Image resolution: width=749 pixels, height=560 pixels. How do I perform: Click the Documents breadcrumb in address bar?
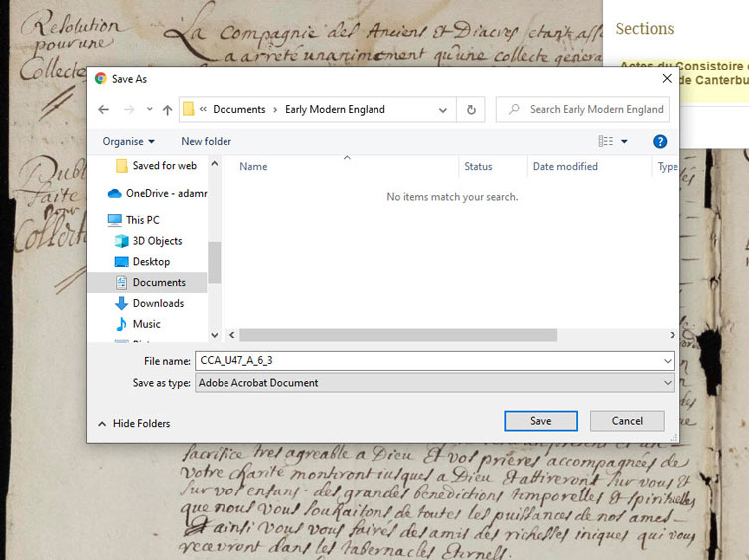coord(238,110)
